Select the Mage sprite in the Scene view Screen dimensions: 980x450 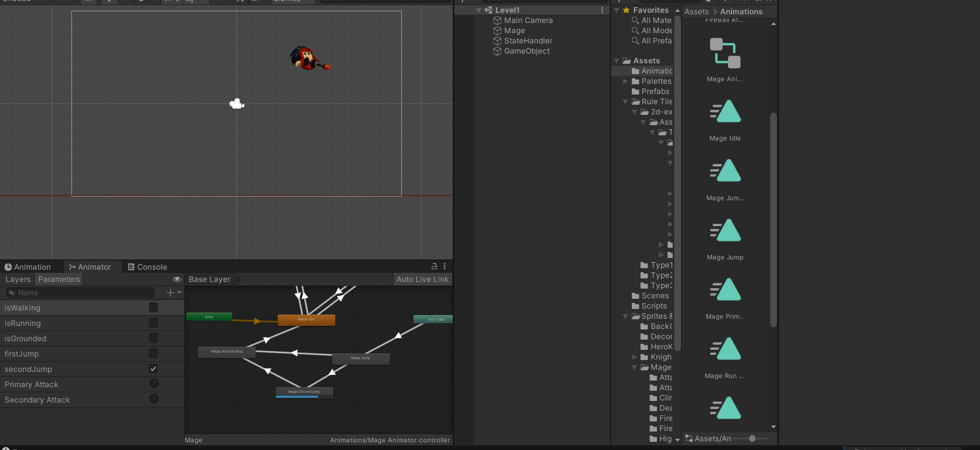309,58
